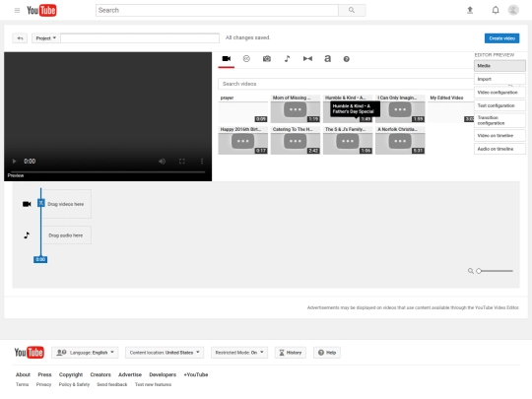Click the Create video button
532x399 pixels.
tap(501, 38)
